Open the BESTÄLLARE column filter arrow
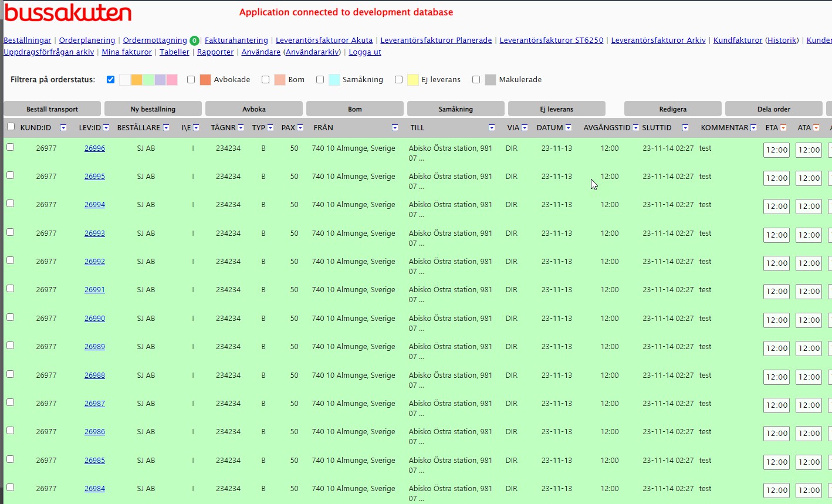 tap(166, 128)
